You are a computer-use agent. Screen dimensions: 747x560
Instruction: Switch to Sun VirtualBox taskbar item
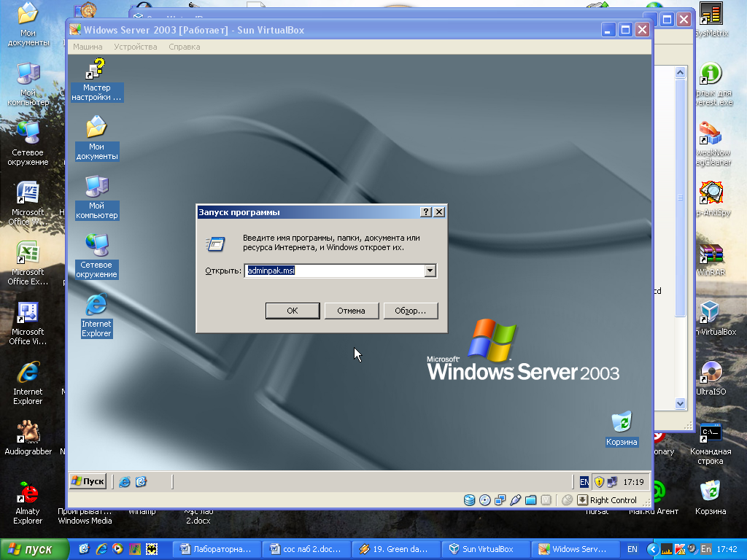[x=485, y=549]
